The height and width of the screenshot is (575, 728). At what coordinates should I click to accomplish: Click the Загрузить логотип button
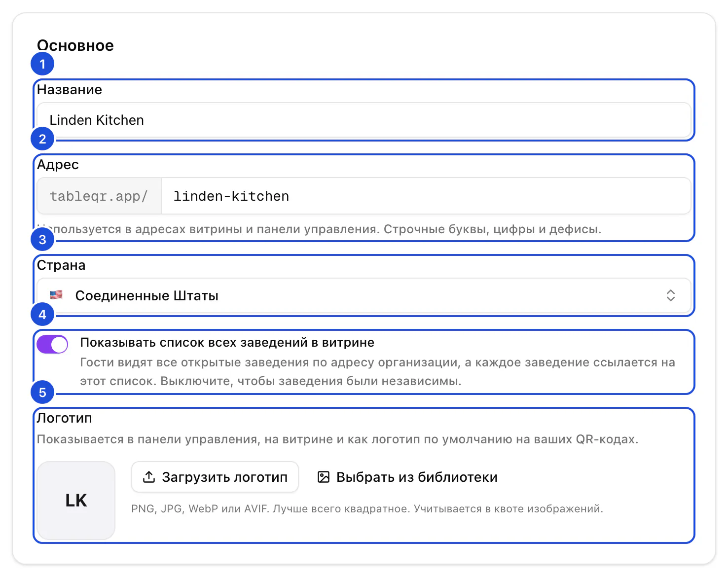coord(215,477)
